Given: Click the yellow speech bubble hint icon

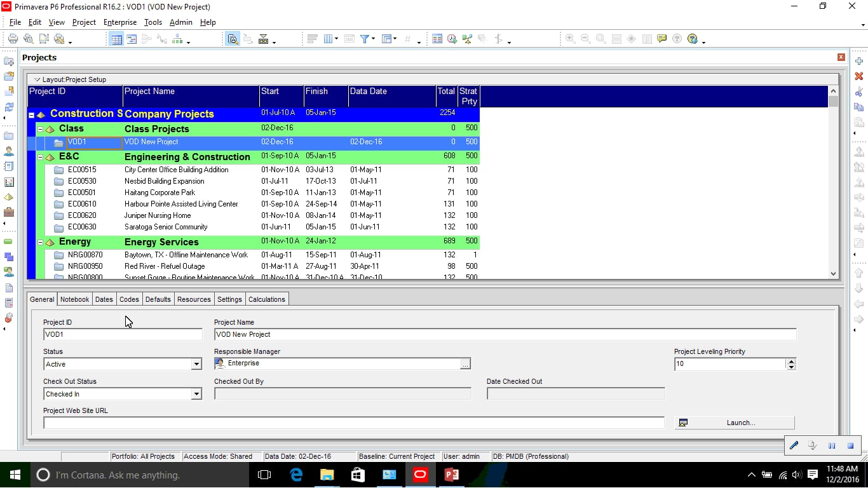Looking at the screenshot, I should pos(662,39).
